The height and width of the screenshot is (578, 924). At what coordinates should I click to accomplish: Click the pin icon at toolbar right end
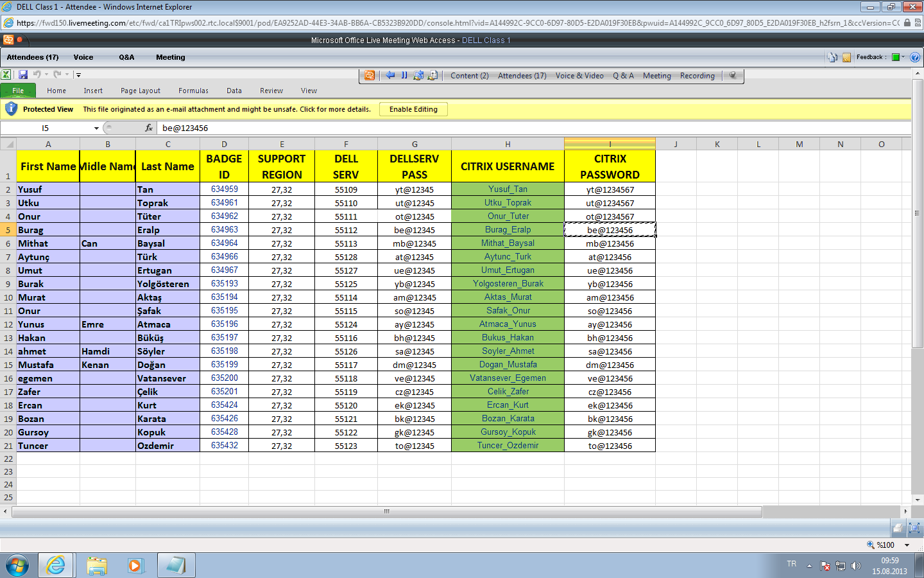coord(733,75)
